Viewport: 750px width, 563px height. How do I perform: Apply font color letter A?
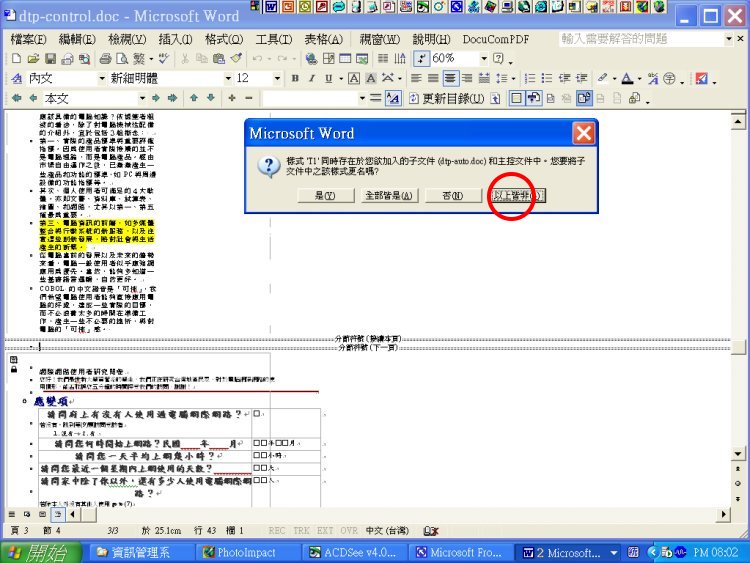click(627, 78)
